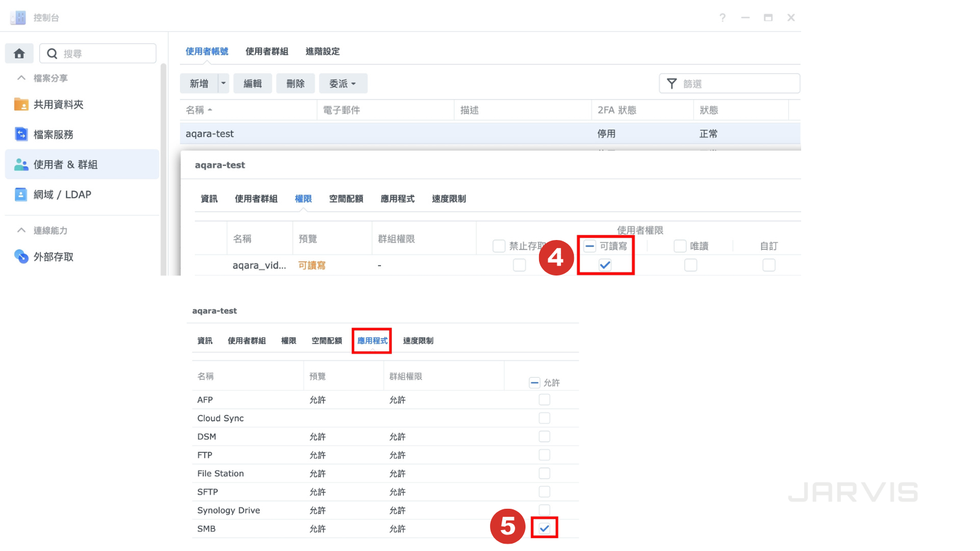Open Domain / LDAP (網域 / LDAP) icon
This screenshot has height=551, width=980.
[21, 195]
